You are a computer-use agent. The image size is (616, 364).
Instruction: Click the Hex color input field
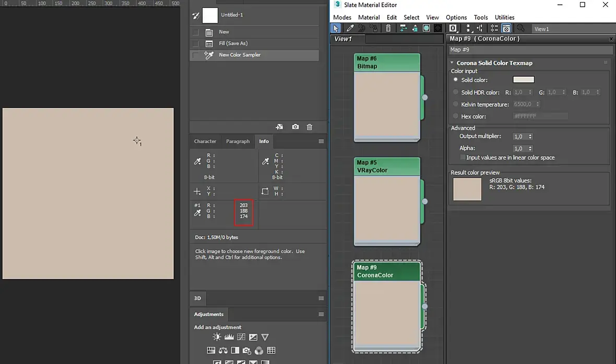point(540,116)
